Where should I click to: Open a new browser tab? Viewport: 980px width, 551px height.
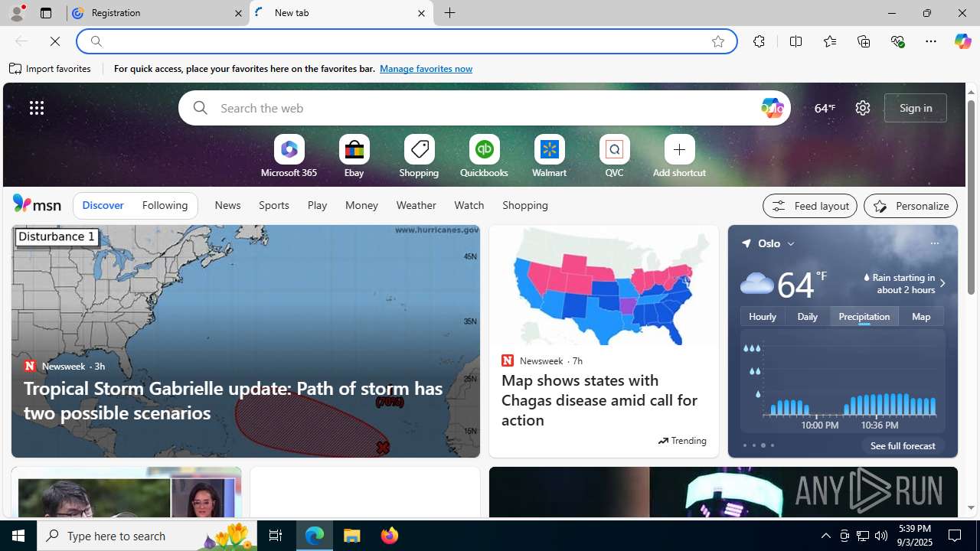click(x=450, y=13)
